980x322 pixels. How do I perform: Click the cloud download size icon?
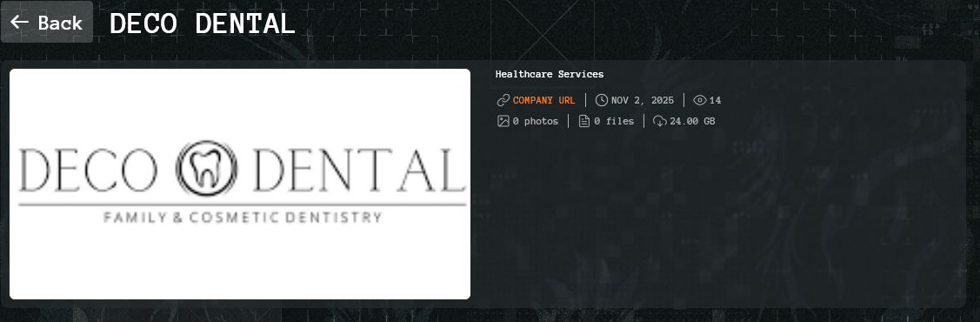660,121
